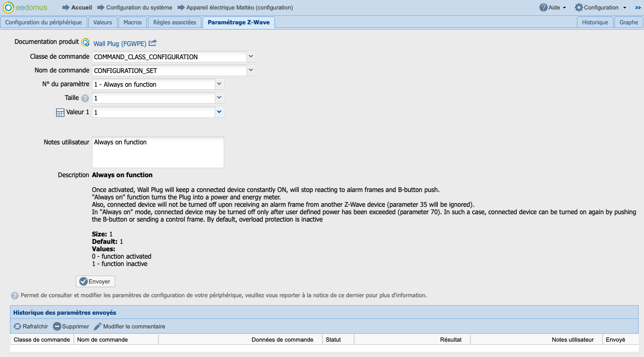644x357 pixels.
Task: Click inside the Notes utilisateur text area
Action: [158, 152]
